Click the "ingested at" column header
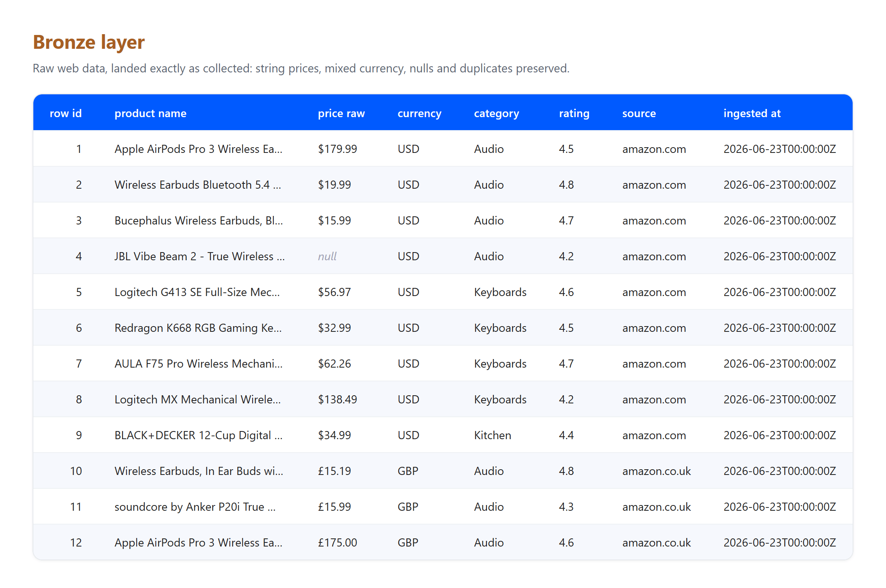 [752, 113]
